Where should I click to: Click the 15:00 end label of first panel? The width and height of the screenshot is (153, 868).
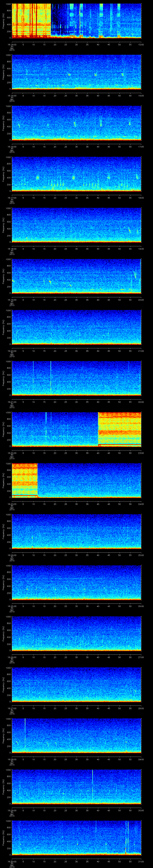pyautogui.click(x=141, y=44)
